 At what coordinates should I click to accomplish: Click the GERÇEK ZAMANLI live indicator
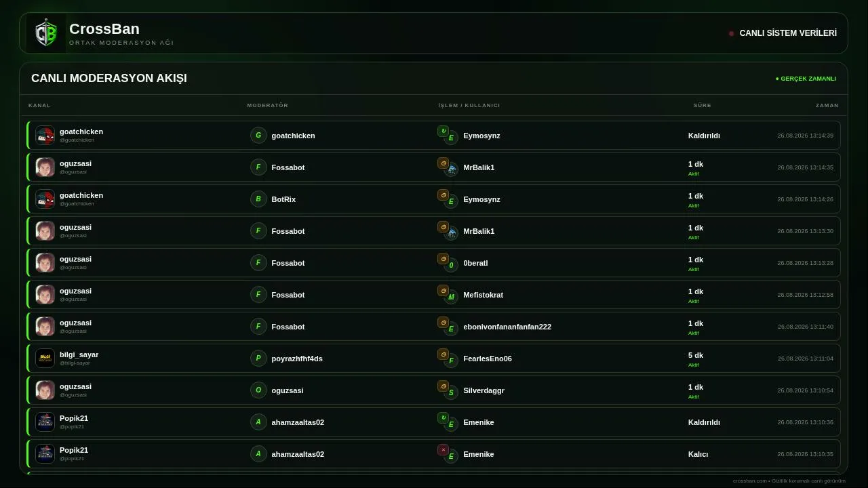pyautogui.click(x=806, y=79)
